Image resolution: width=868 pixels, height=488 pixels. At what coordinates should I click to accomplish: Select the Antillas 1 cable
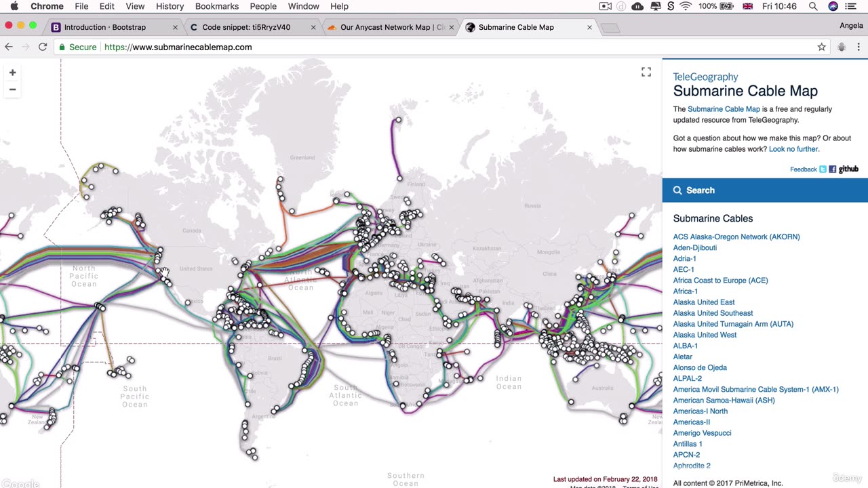click(x=688, y=443)
